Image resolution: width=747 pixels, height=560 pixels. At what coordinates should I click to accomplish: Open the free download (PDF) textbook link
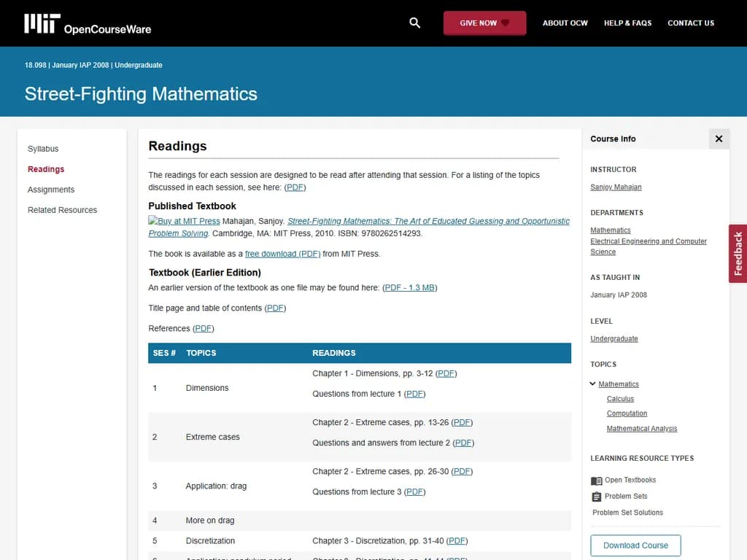pos(283,254)
